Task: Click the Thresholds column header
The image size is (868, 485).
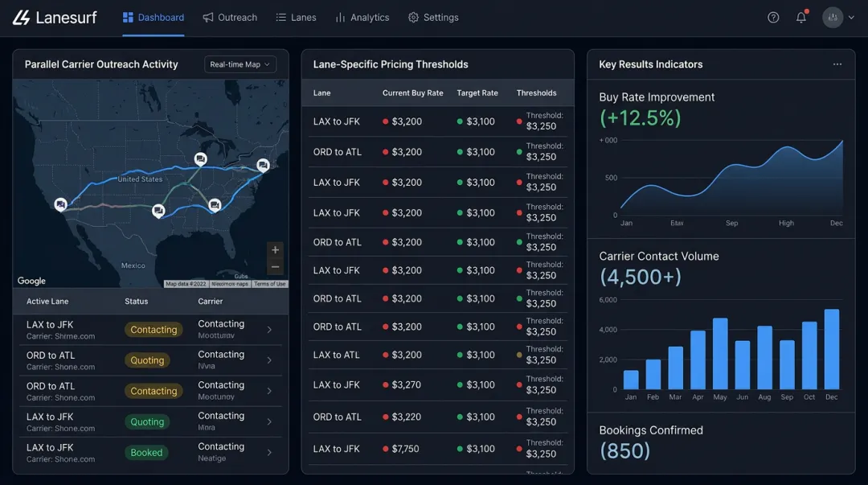Action: [x=536, y=93]
